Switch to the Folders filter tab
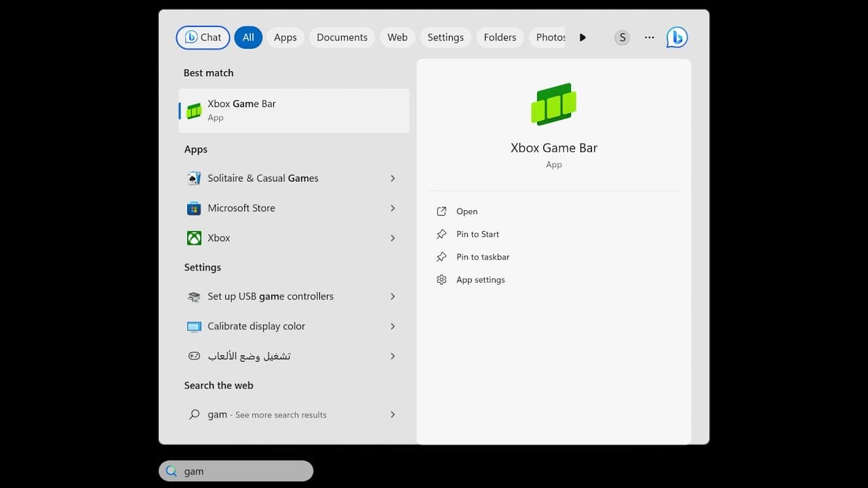868x488 pixels. (x=500, y=37)
